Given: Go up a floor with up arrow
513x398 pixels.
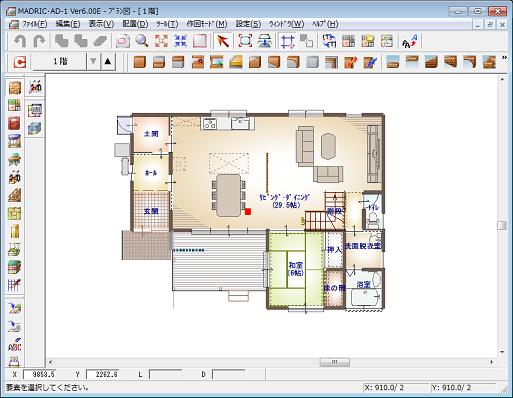Looking at the screenshot, I should [x=108, y=61].
